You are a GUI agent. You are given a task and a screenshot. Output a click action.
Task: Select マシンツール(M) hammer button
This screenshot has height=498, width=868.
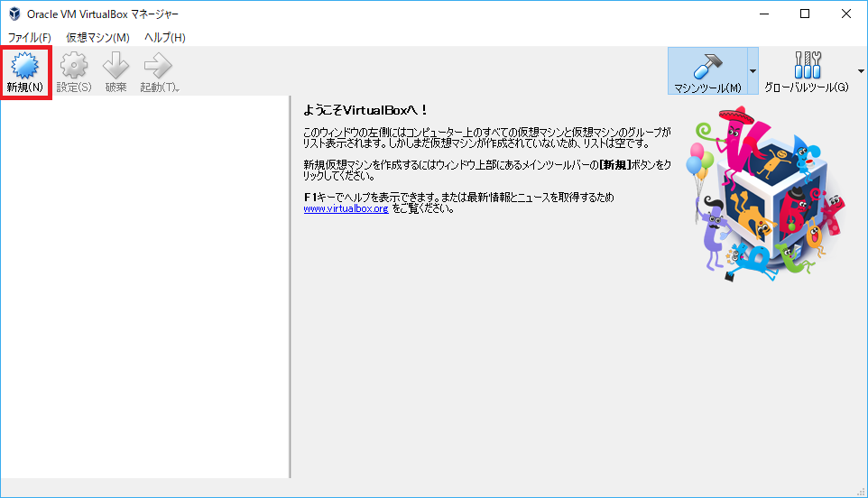(x=707, y=71)
